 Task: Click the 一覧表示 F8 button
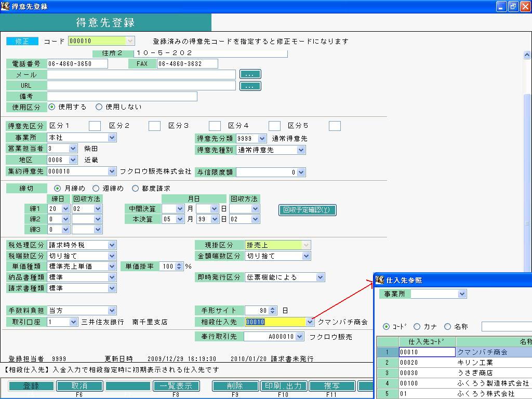176,386
